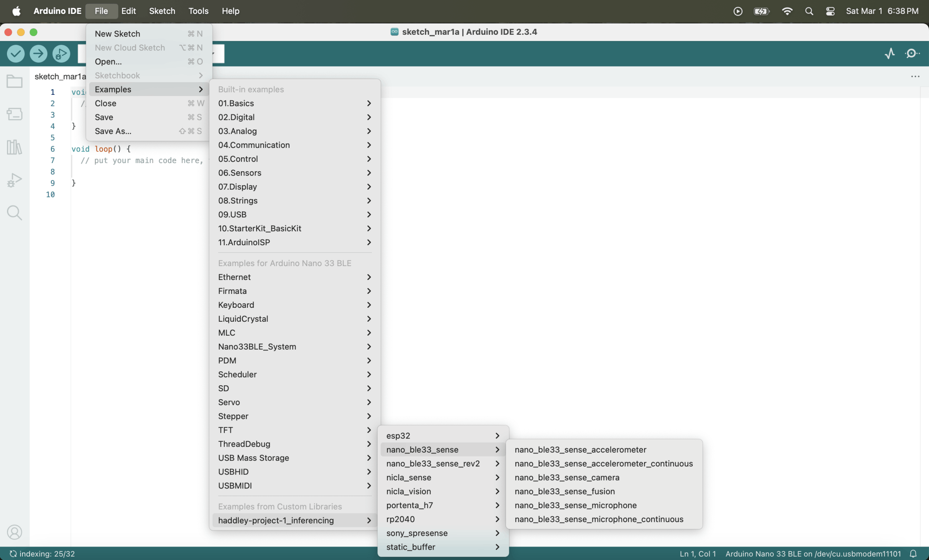Open the editor's three-dots more menu
Image resolution: width=929 pixels, height=560 pixels.
pyautogui.click(x=915, y=77)
